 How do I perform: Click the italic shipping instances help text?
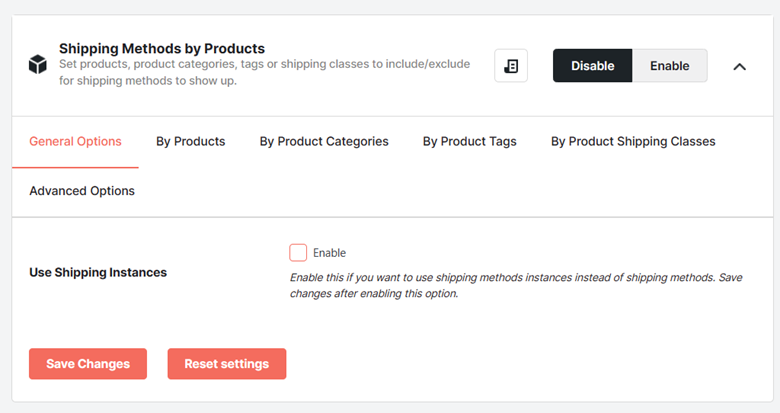click(516, 286)
